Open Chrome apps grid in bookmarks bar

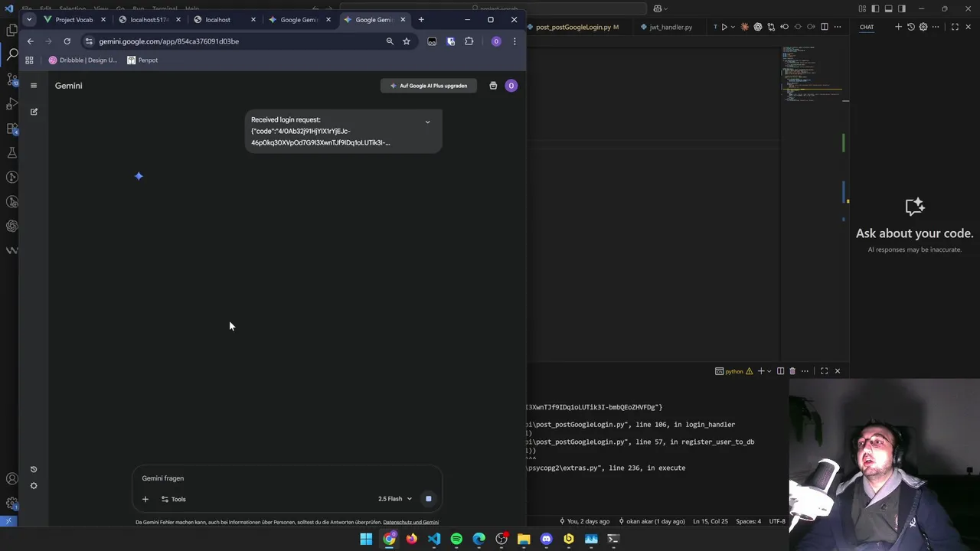pyautogui.click(x=29, y=60)
